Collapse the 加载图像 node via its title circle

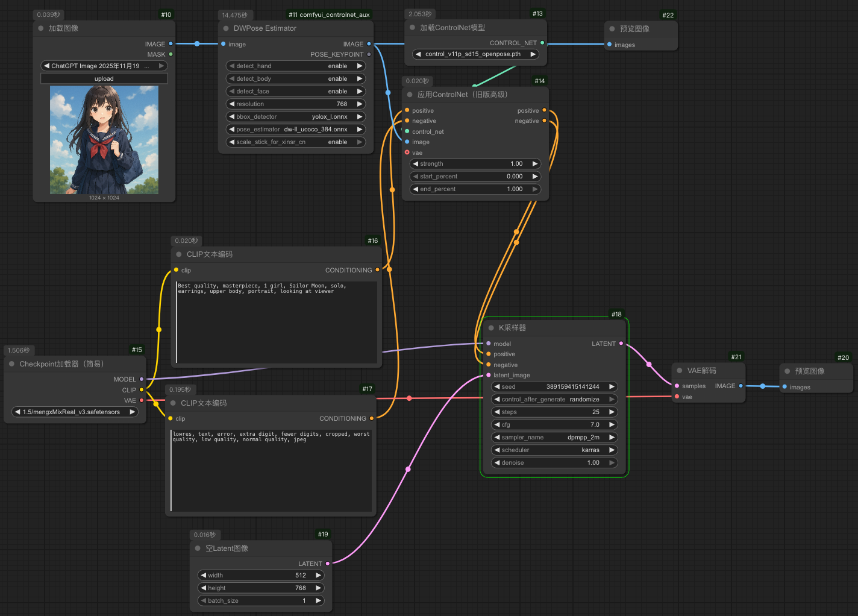point(40,28)
